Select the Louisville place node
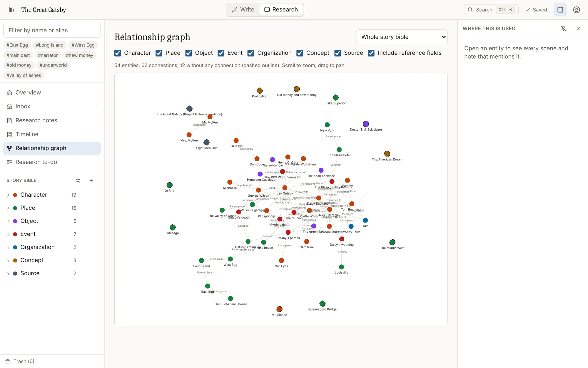Screen dimensions: 588x368 pyautogui.click(x=341, y=267)
